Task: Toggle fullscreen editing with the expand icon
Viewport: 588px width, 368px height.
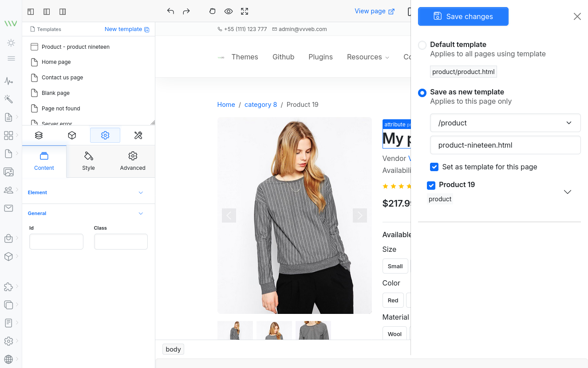Action: point(245,11)
